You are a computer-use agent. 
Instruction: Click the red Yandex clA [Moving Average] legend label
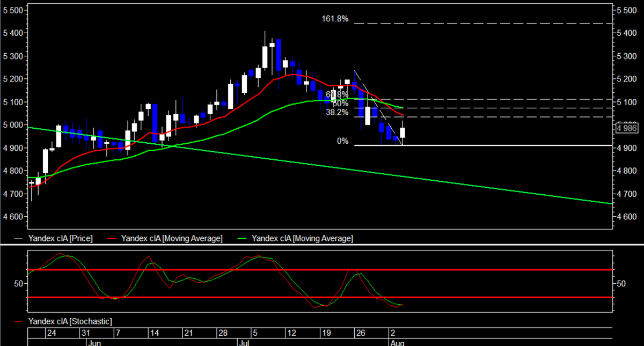tap(172, 238)
